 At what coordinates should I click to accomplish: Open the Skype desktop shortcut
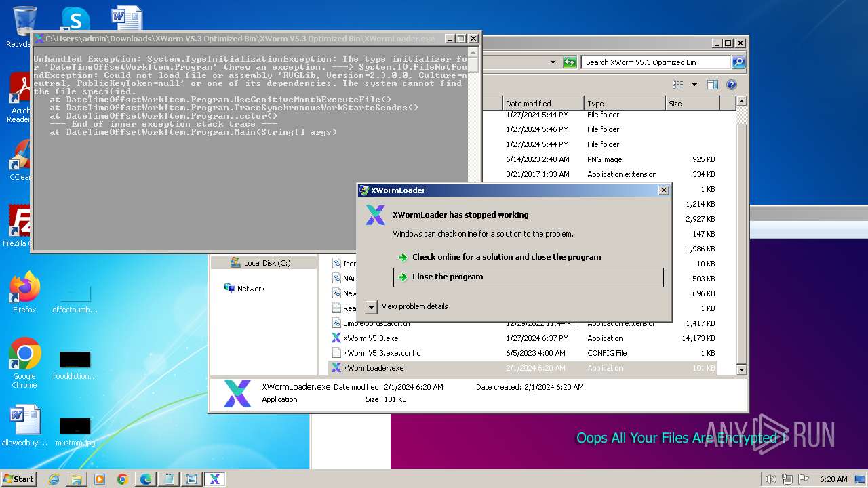[x=75, y=19]
